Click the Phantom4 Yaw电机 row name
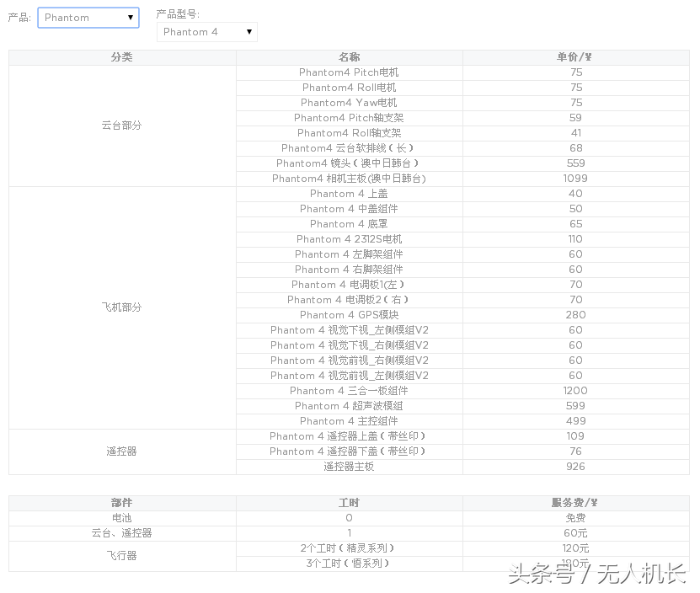 [349, 103]
